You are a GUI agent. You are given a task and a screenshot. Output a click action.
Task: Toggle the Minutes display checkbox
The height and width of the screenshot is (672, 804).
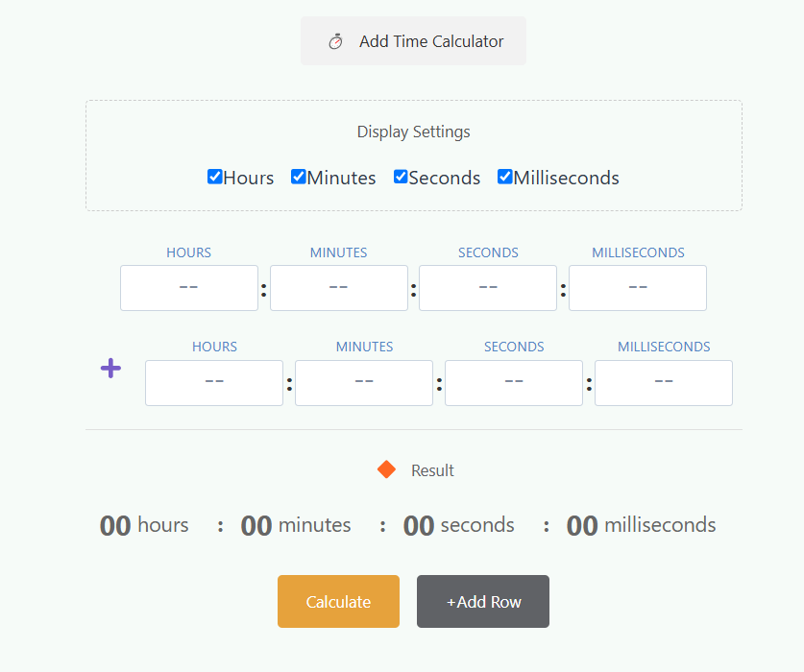tap(298, 177)
